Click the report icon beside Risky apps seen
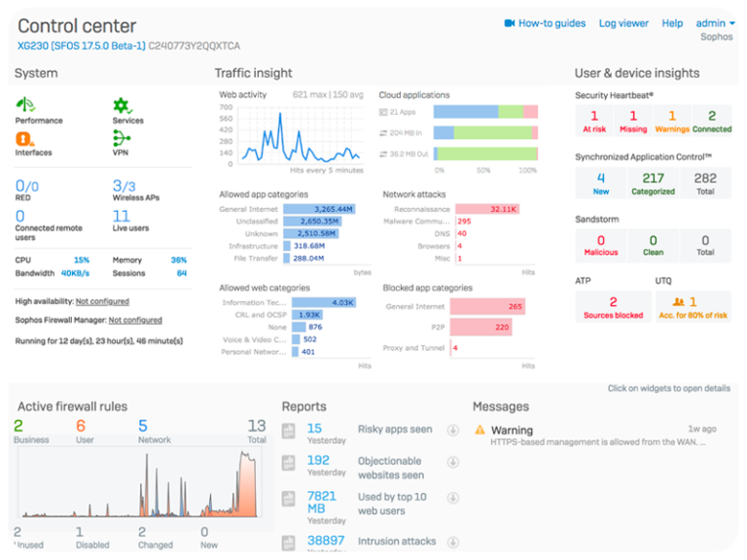747x560 pixels. coord(288,431)
